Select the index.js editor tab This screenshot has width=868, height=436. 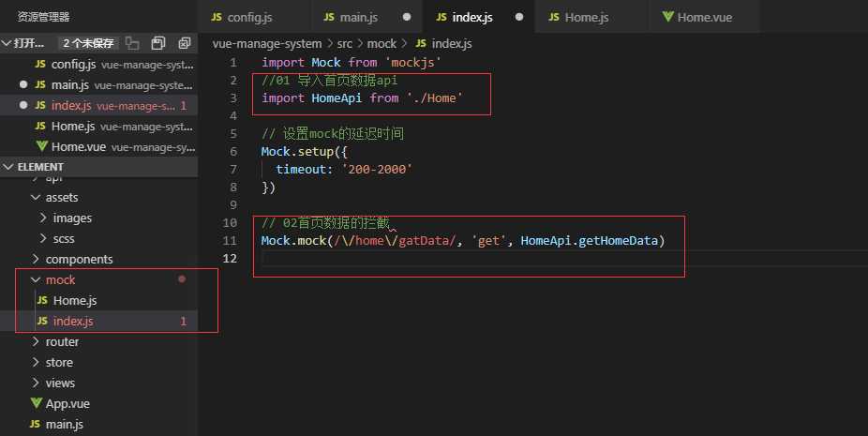tap(479, 17)
